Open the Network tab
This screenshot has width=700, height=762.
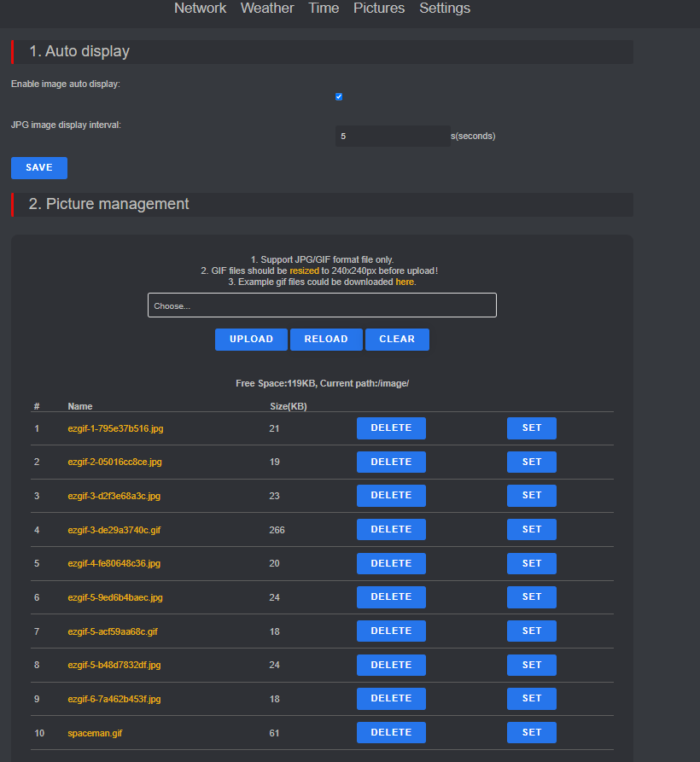click(x=201, y=9)
